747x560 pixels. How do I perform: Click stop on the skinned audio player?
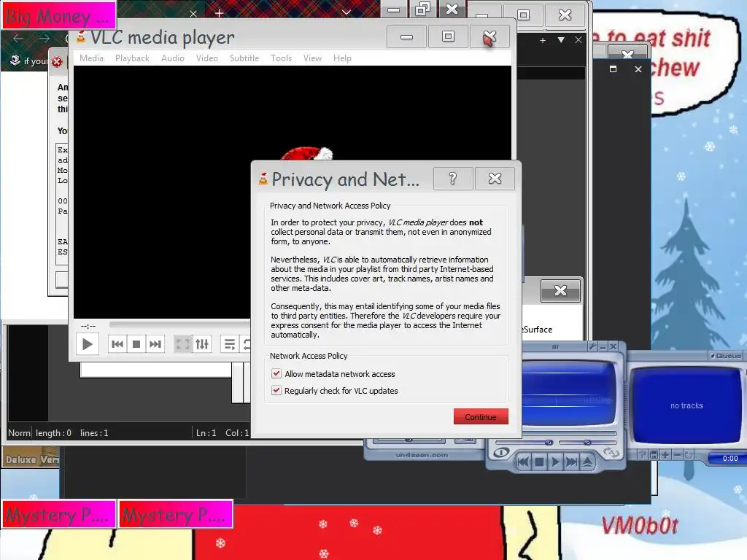(x=539, y=462)
